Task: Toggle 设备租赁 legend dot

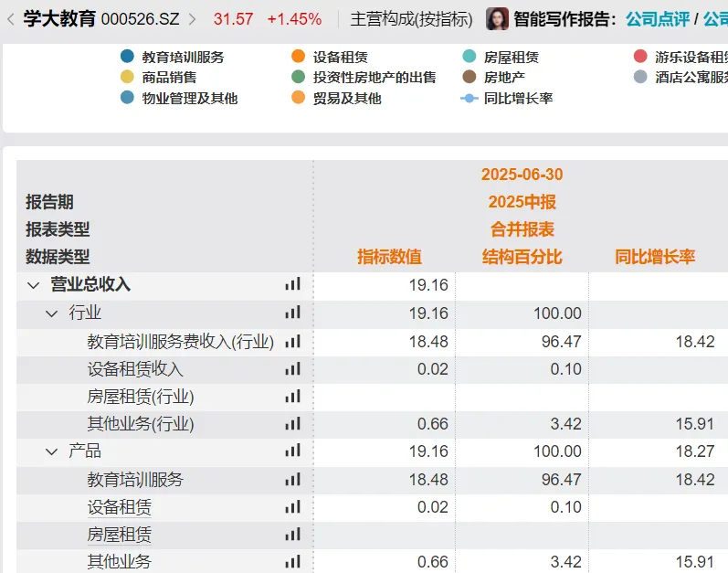Action: tap(298, 56)
